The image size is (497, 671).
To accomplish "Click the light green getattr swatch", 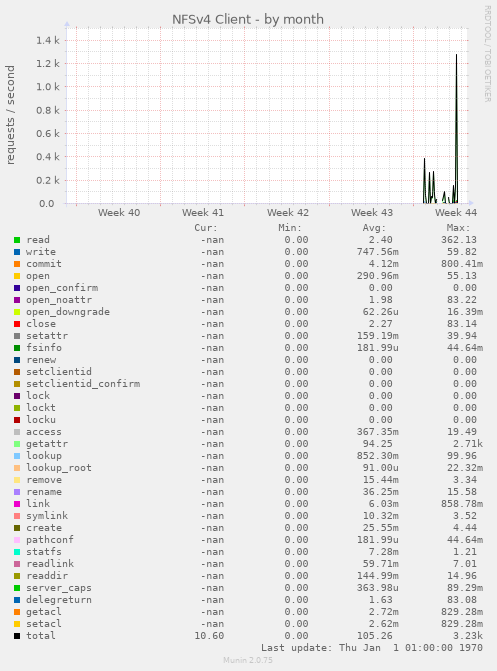I will [17, 444].
